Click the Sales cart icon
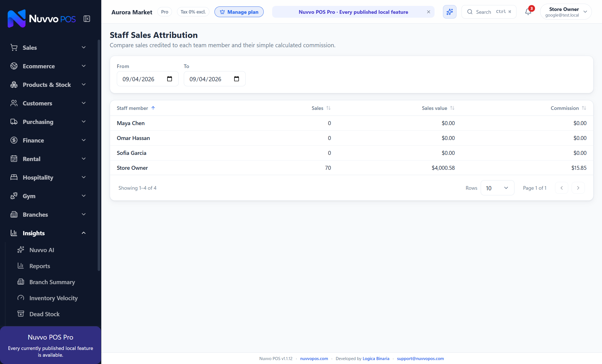This screenshot has height=364, width=602. (14, 48)
